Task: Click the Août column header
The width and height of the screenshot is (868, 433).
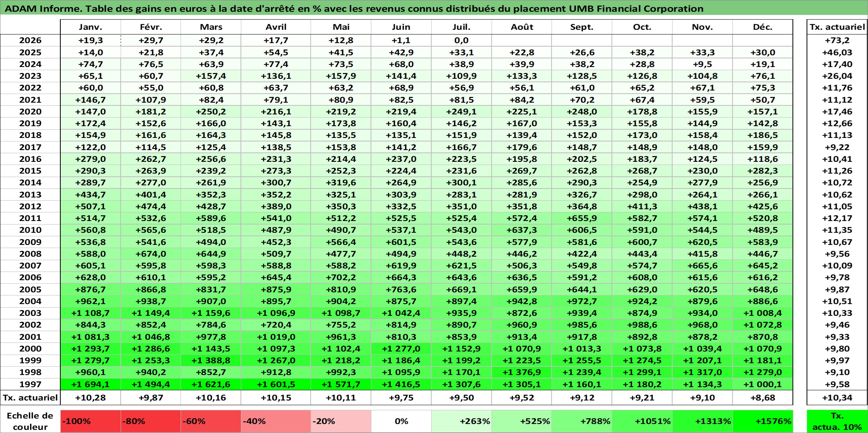Action: click(x=522, y=27)
